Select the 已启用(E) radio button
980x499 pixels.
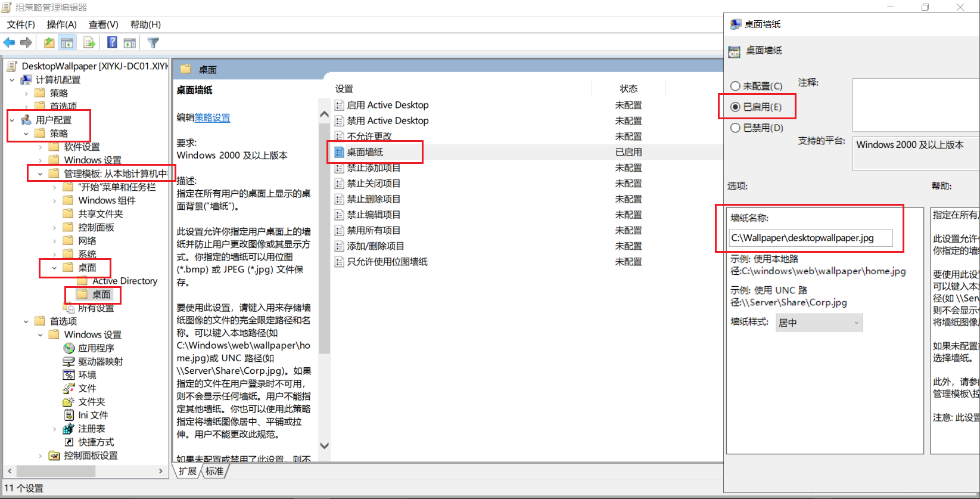[735, 107]
